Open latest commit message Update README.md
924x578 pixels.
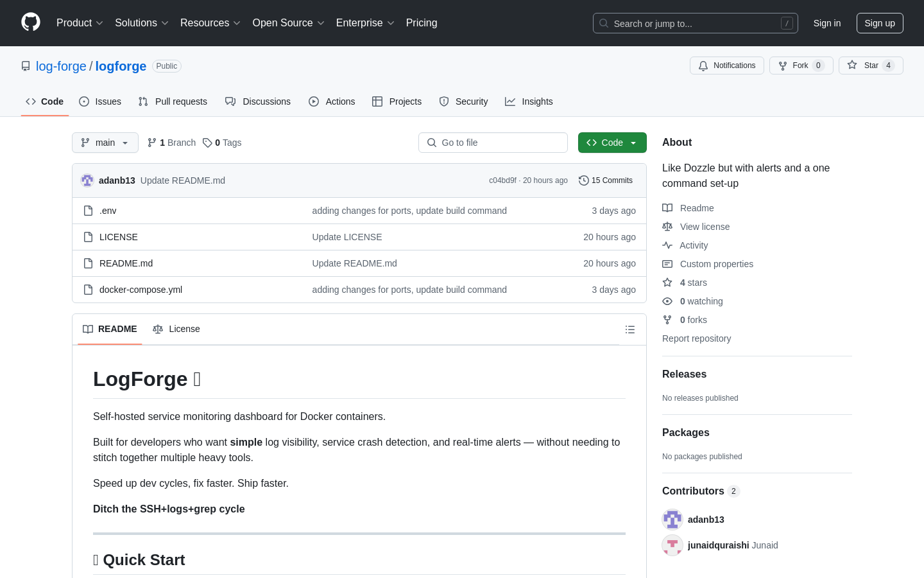tap(183, 180)
